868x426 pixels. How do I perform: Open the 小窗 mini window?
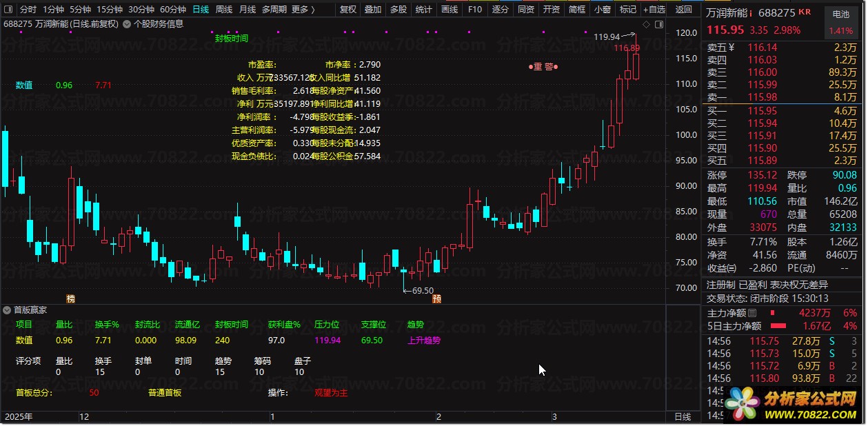point(603,10)
